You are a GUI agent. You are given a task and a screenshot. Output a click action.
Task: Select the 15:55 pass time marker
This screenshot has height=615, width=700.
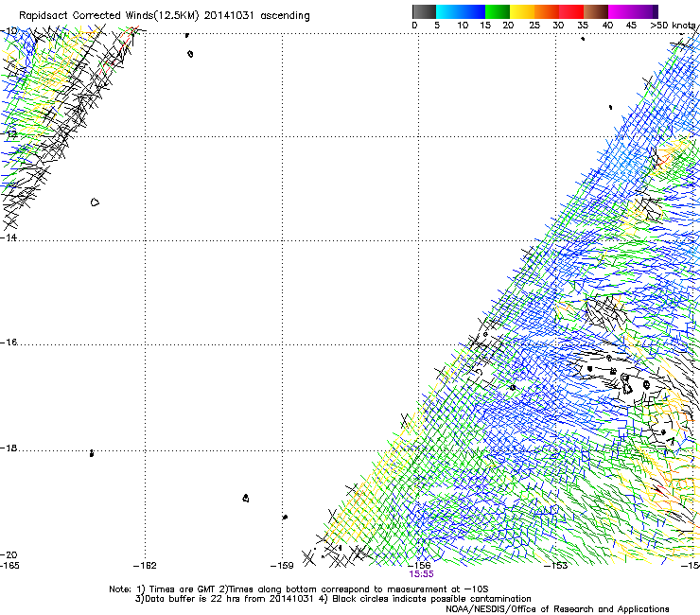[x=421, y=574]
